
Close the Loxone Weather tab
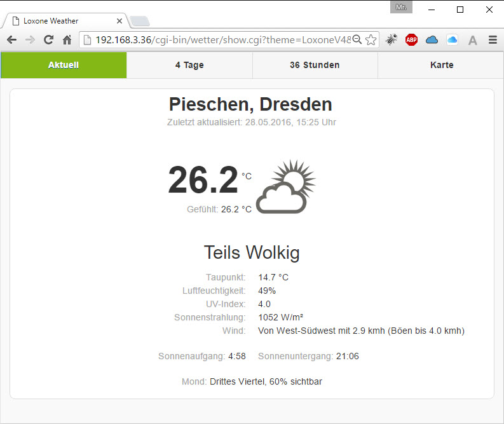click(119, 21)
